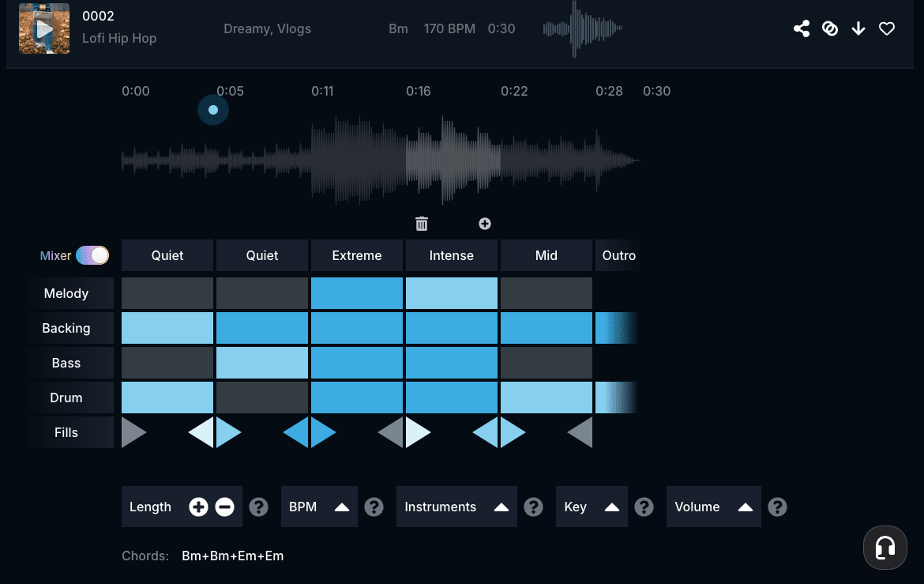
Task: Toggle Drum in the Outro section
Action: coord(616,397)
